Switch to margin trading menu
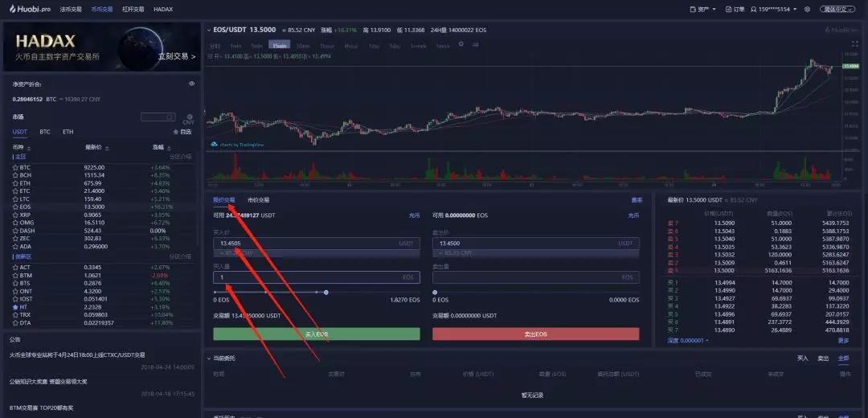Screen dimensions: 868x418 point(133,10)
